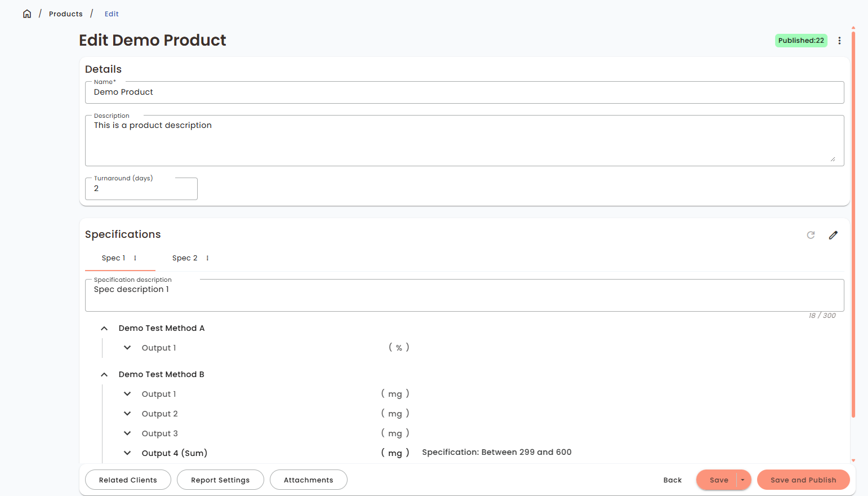The image size is (868, 496).
Task: Open Report Settings
Action: click(220, 480)
